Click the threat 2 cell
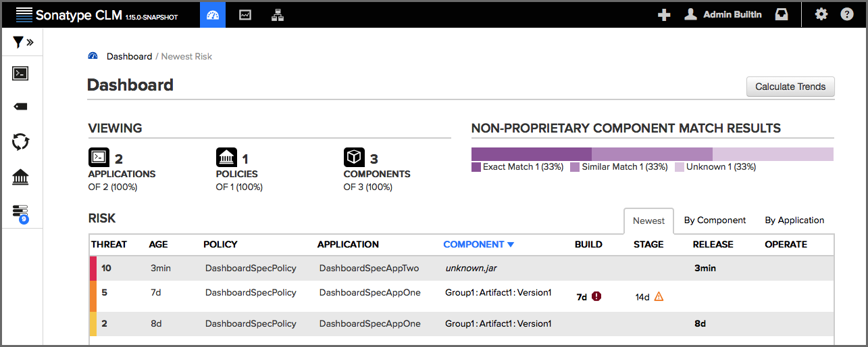Image resolution: width=868 pixels, height=347 pixels. [x=104, y=323]
